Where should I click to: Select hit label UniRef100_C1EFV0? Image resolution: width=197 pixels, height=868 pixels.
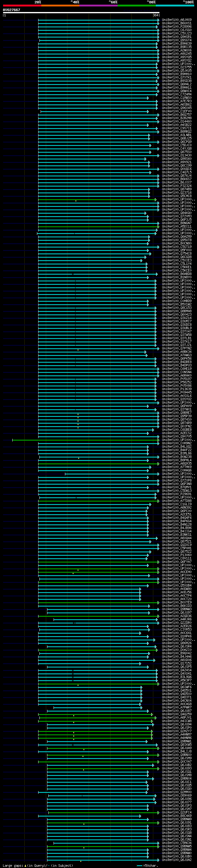tap(177, 111)
